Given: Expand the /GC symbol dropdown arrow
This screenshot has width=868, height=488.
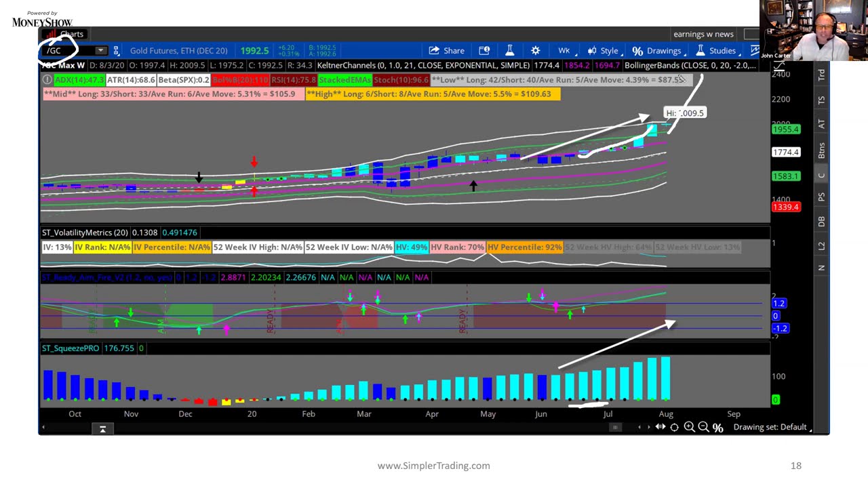Looking at the screenshot, I should point(100,51).
